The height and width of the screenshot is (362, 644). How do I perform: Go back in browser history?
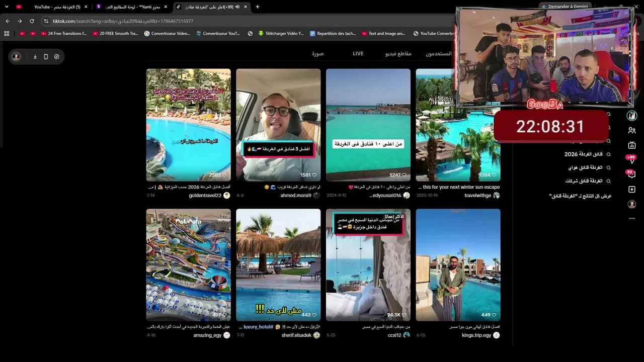click(x=8, y=21)
